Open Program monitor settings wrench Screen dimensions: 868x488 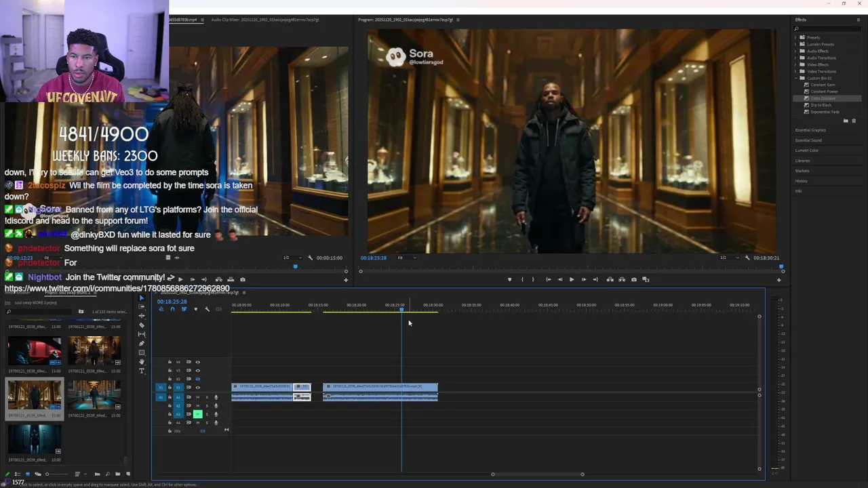(x=747, y=258)
